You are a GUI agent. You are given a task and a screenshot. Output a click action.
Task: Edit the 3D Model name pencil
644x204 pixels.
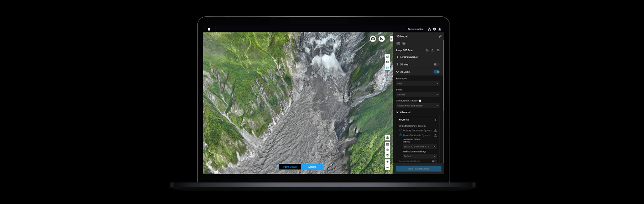(440, 36)
